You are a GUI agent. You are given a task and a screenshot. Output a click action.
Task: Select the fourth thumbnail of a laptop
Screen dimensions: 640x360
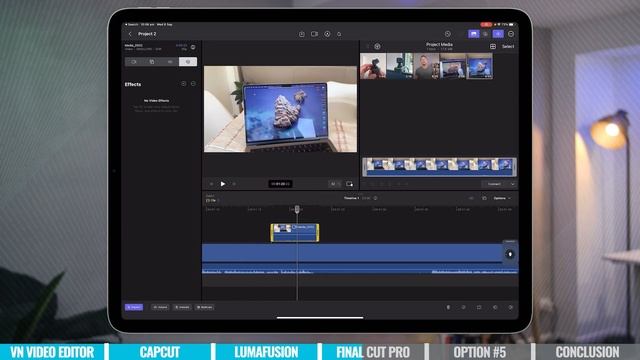click(x=453, y=66)
